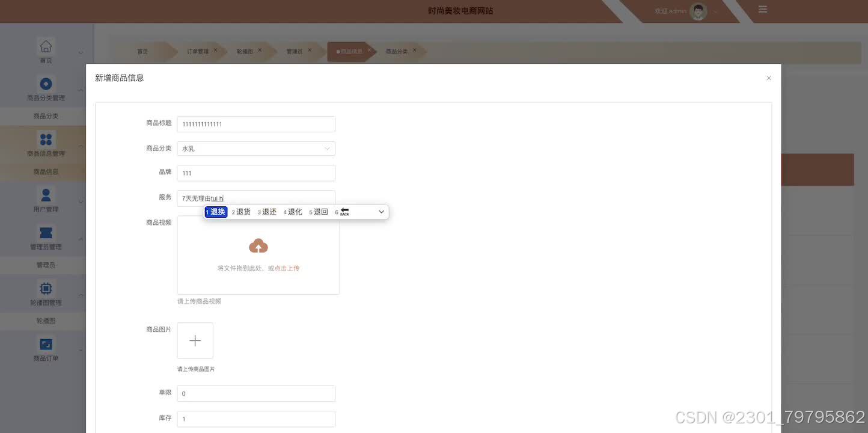Image resolution: width=868 pixels, height=433 pixels.
Task: Expand the 用户管理 chevron
Action: coord(81,201)
